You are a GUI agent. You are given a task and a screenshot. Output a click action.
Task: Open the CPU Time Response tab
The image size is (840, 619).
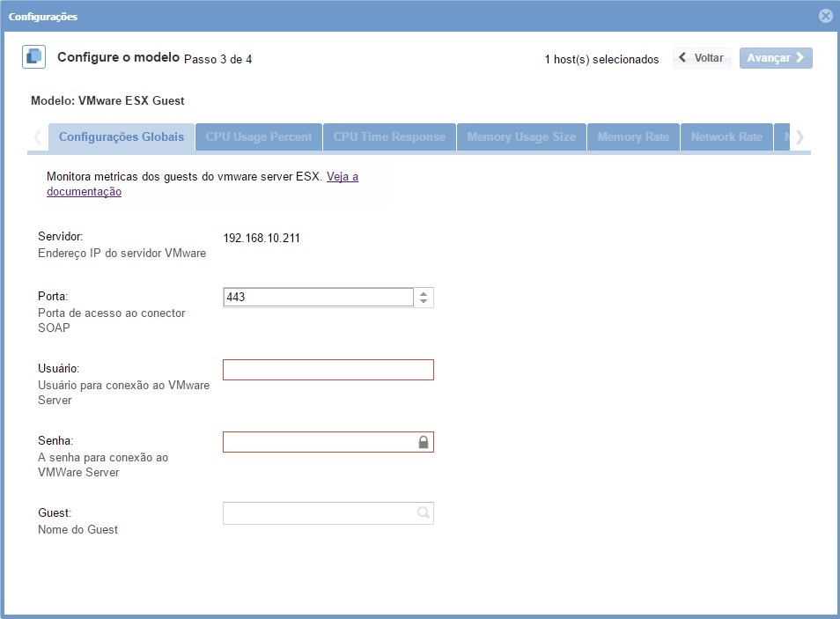[389, 137]
